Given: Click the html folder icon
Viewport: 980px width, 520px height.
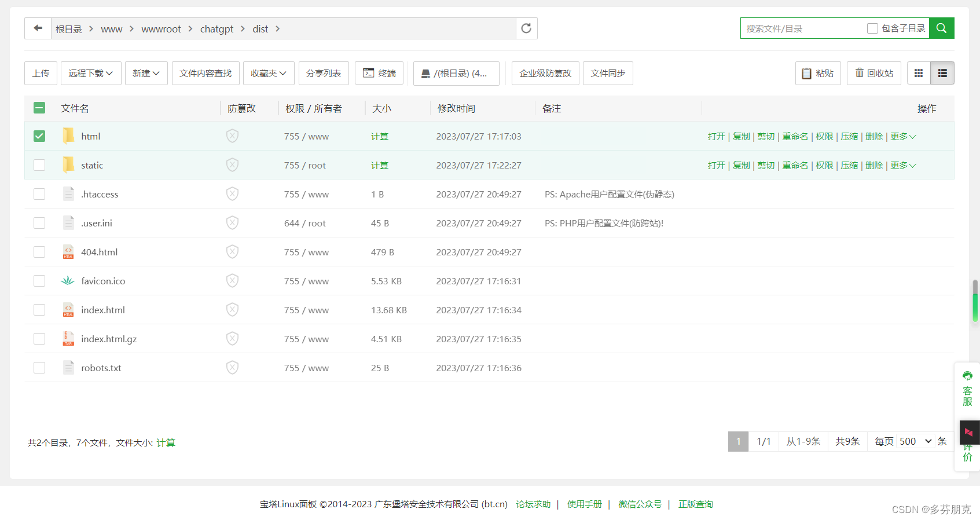Looking at the screenshot, I should (x=68, y=136).
